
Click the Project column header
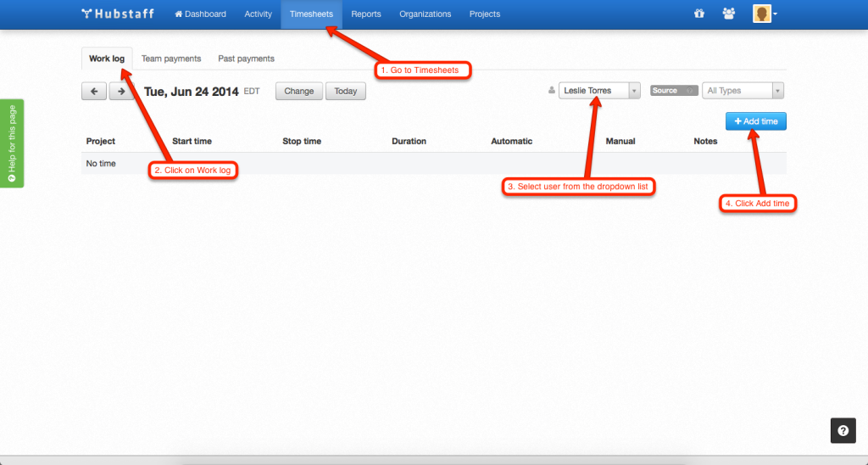[100, 141]
